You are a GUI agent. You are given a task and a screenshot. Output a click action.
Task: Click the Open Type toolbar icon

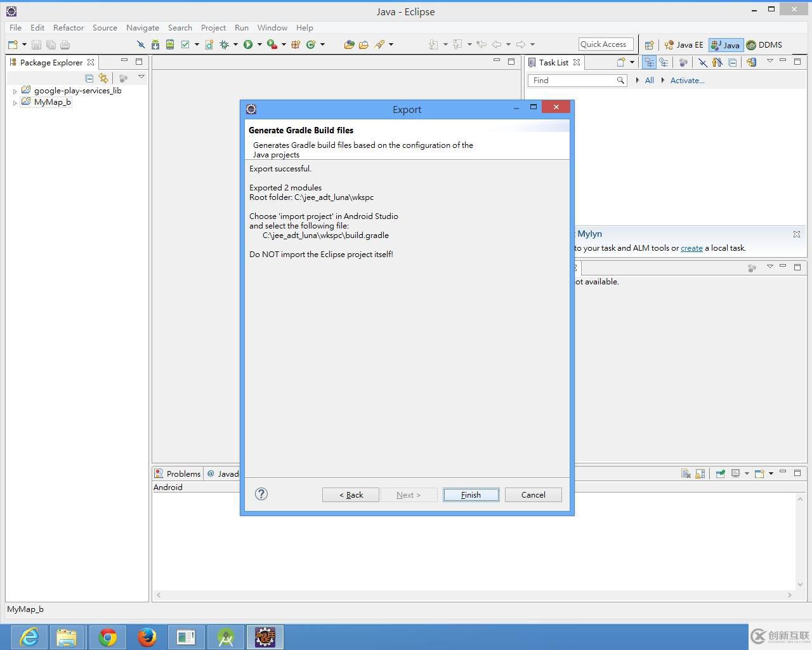349,44
